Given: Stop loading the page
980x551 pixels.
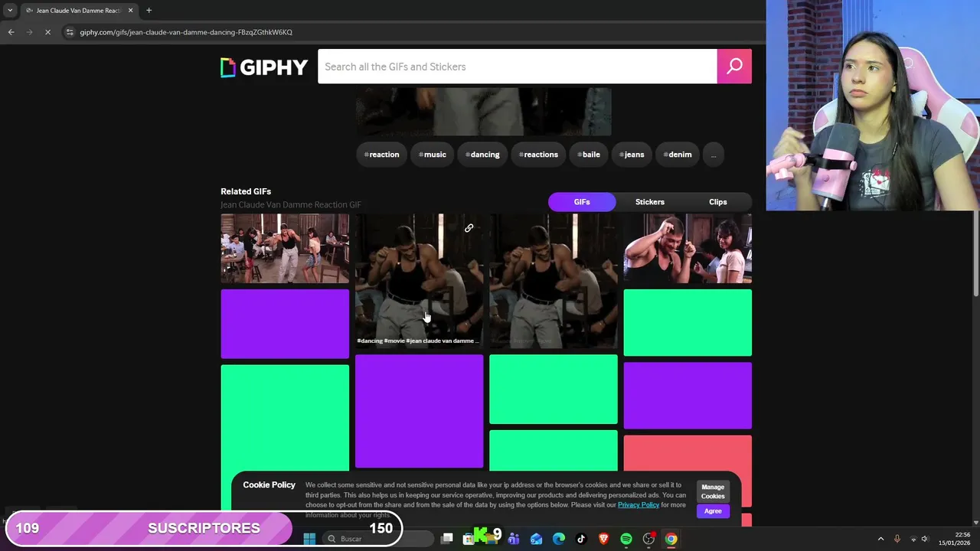Looking at the screenshot, I should [47, 32].
